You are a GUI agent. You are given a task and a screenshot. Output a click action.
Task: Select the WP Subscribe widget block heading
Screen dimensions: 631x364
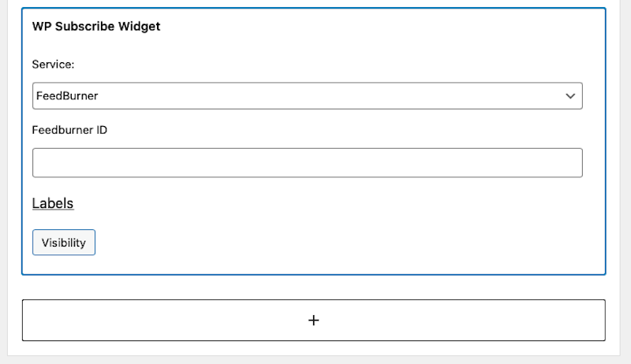click(96, 26)
